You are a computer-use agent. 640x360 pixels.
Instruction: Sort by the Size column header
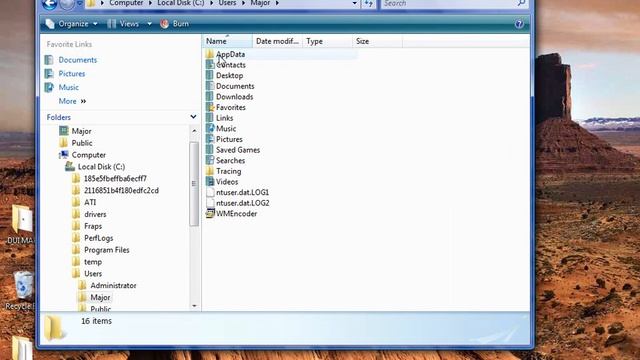(x=377, y=41)
